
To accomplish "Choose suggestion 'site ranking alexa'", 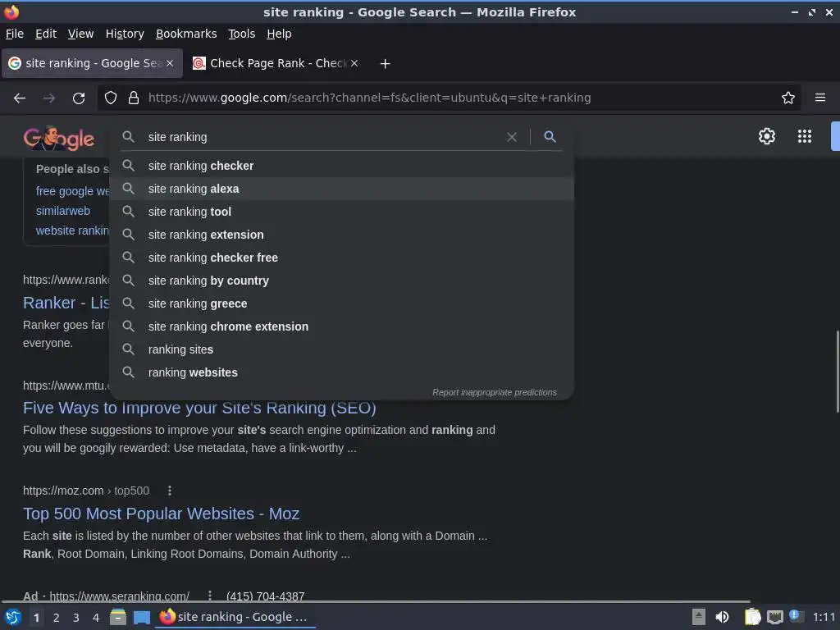I will click(x=342, y=189).
